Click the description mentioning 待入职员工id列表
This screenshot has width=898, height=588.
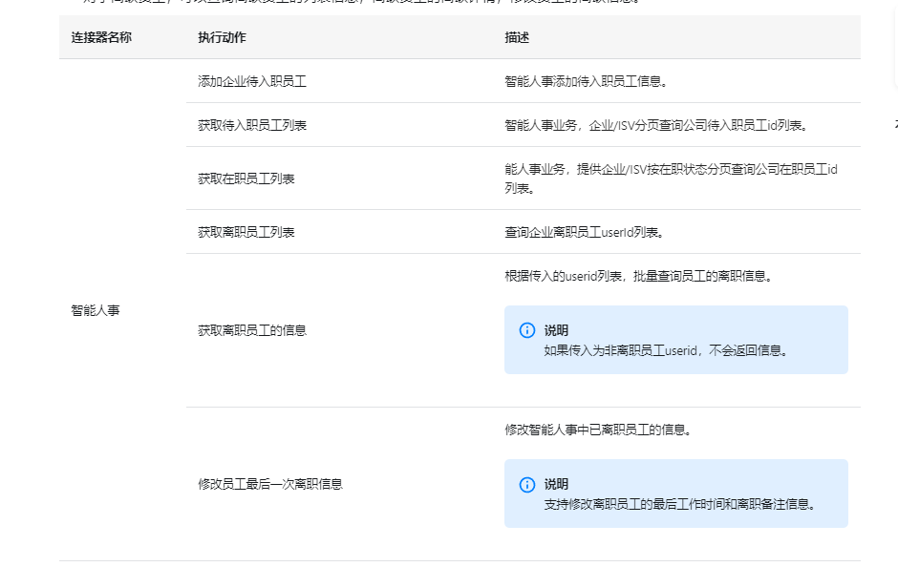pos(655,126)
